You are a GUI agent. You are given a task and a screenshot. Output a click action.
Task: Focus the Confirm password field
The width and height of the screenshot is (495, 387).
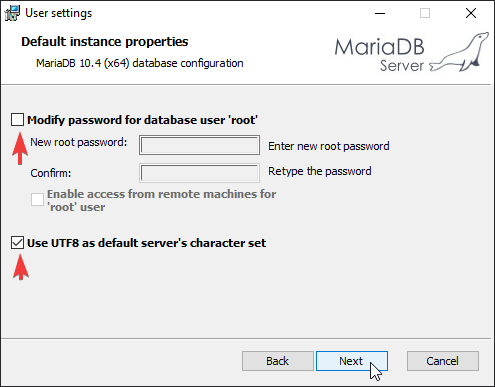tap(199, 173)
